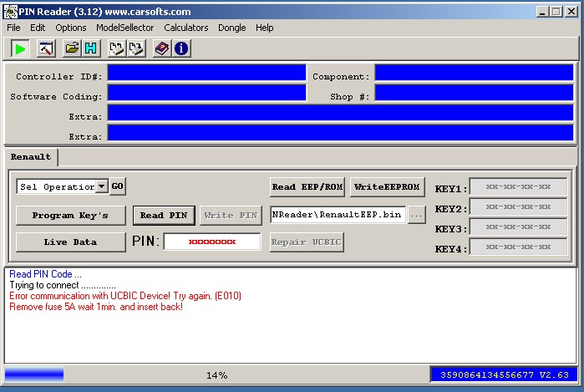
Task: Click the KEY4 field
Action: coord(518,247)
